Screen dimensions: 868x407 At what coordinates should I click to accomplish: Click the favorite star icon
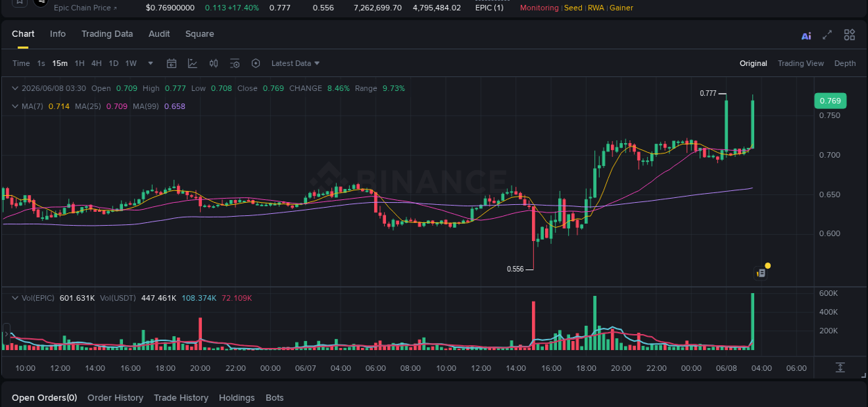pos(19,2)
